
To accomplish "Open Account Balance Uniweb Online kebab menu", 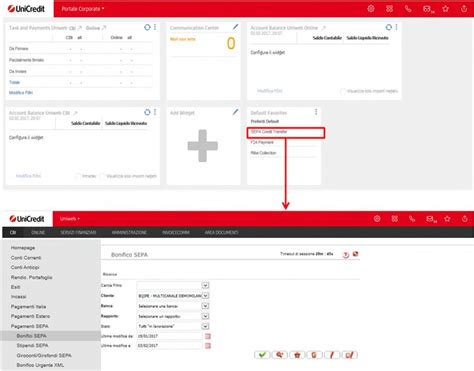I will pos(396,27).
